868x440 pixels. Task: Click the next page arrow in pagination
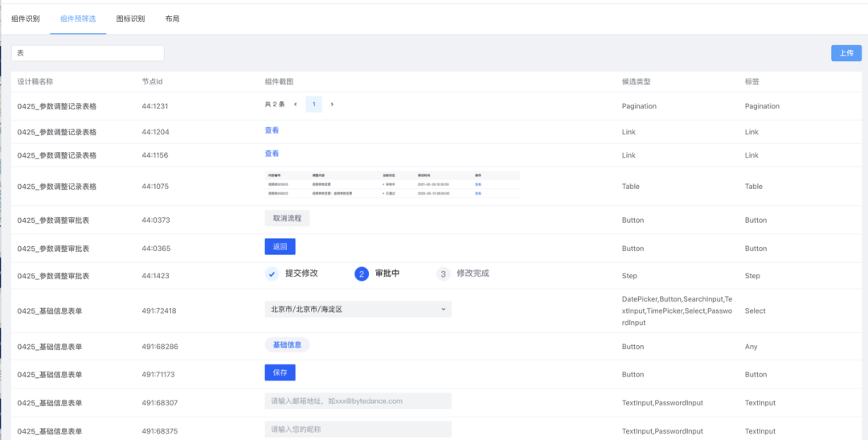332,105
